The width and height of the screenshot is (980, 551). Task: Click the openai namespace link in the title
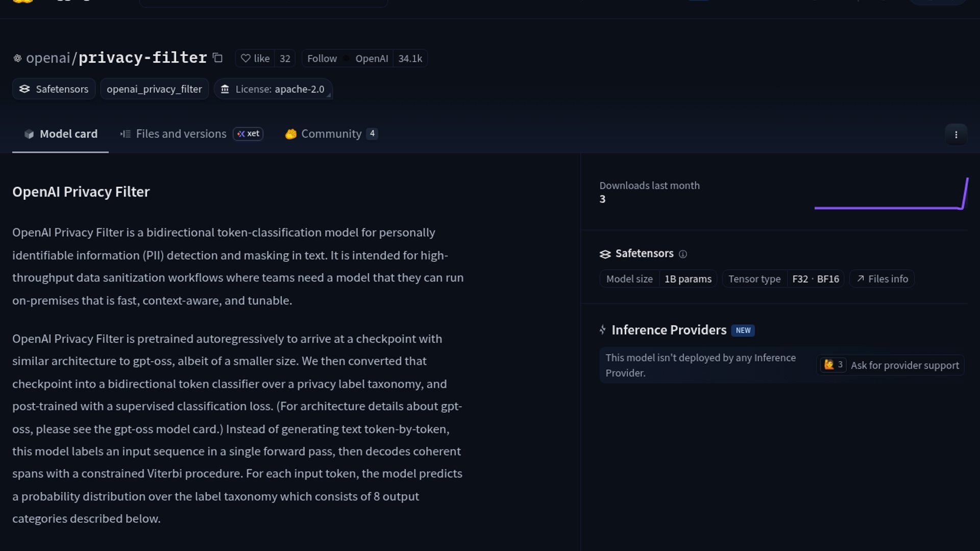(48, 58)
